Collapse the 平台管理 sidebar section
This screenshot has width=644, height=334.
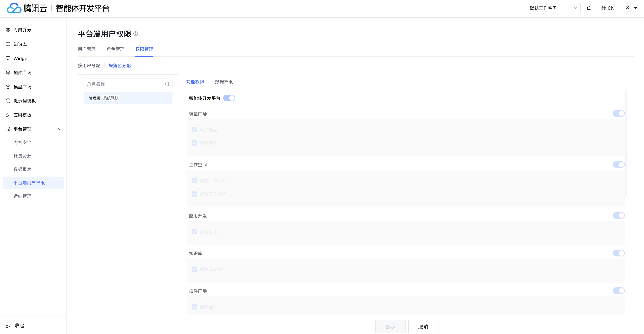point(58,129)
